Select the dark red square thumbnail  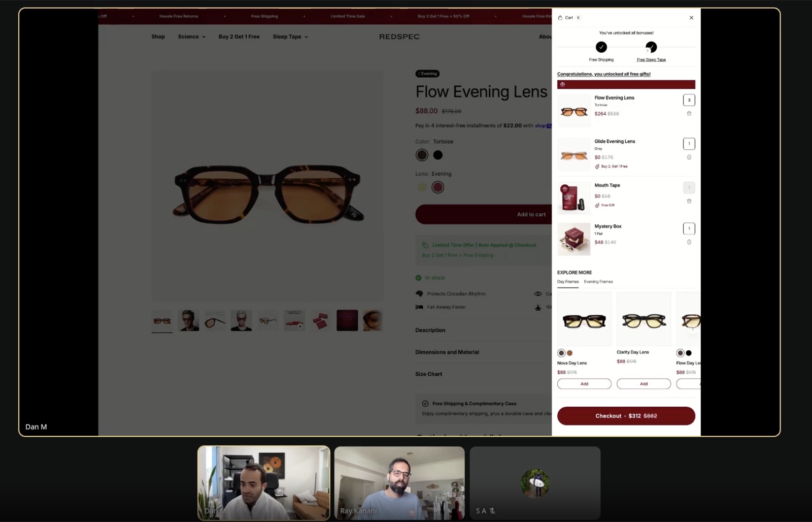pyautogui.click(x=347, y=320)
